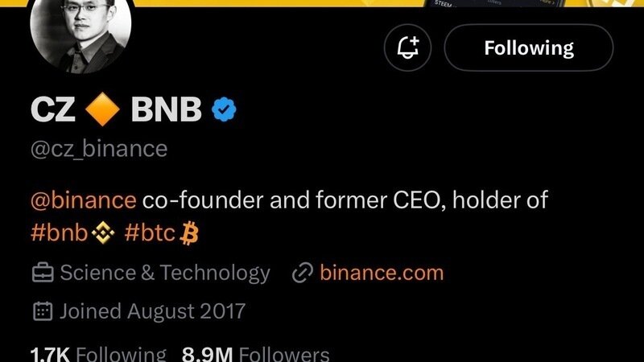
Task: Click the Science & Technology category label
Action: click(165, 274)
